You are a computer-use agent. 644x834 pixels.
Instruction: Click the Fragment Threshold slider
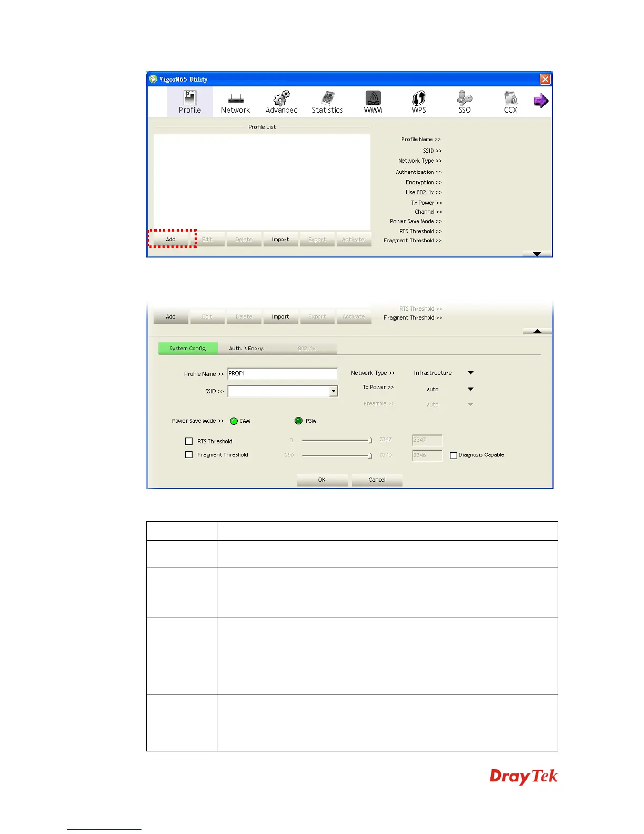[337, 455]
